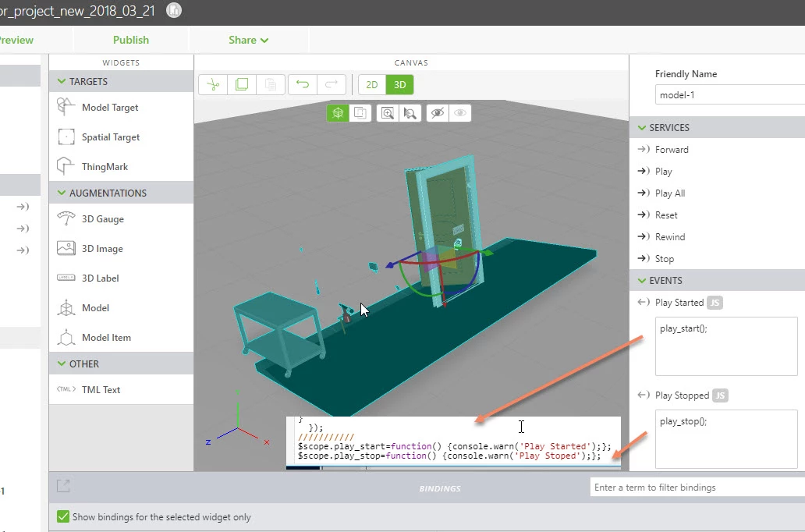Select the 3D Label widget icon

pos(66,278)
